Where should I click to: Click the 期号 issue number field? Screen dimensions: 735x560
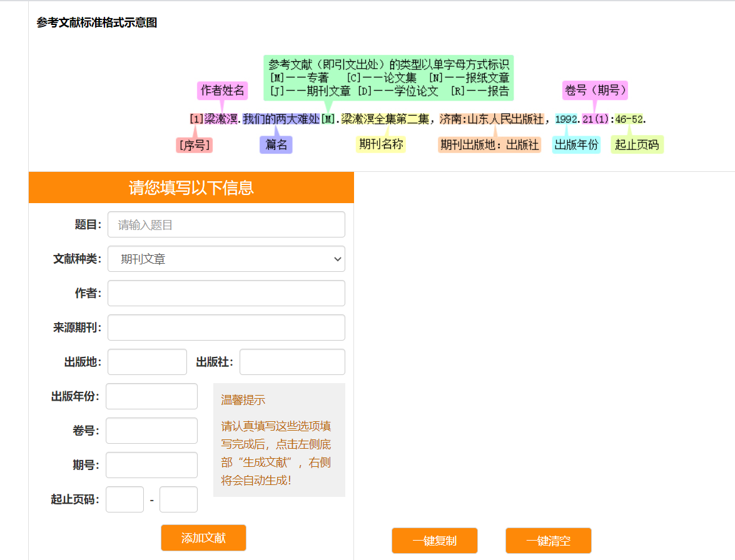coord(151,464)
